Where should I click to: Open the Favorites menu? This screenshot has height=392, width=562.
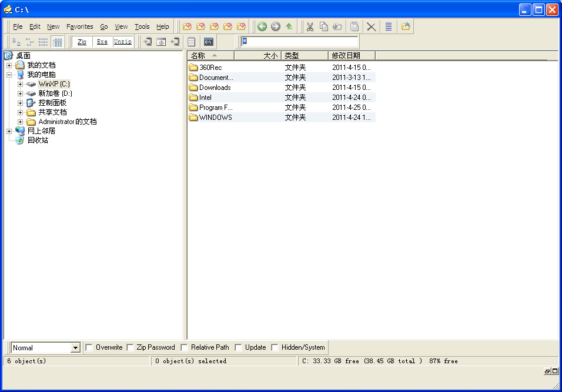tap(79, 26)
